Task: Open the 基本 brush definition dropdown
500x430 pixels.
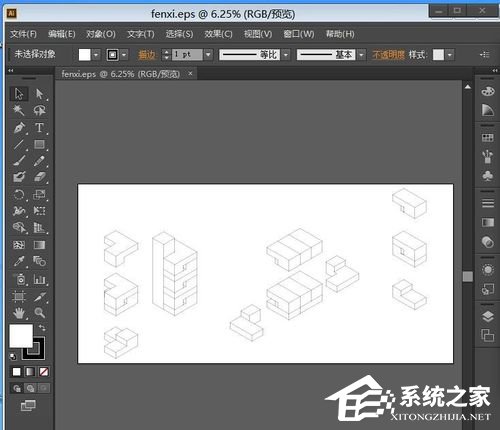Action: [361, 55]
